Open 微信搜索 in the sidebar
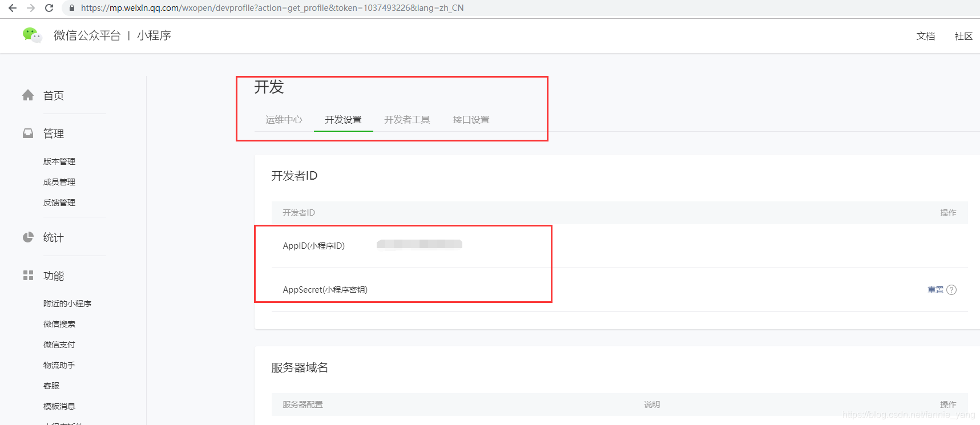 [x=59, y=324]
